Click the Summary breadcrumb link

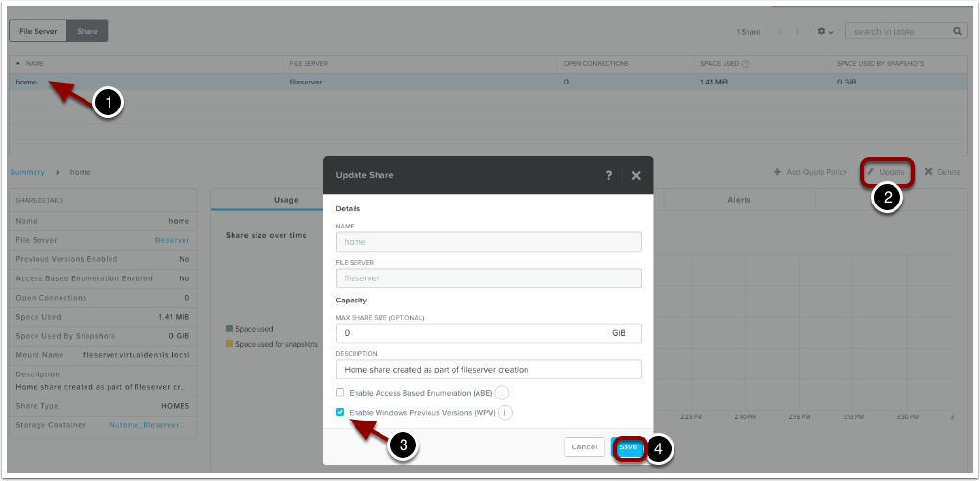coord(27,172)
